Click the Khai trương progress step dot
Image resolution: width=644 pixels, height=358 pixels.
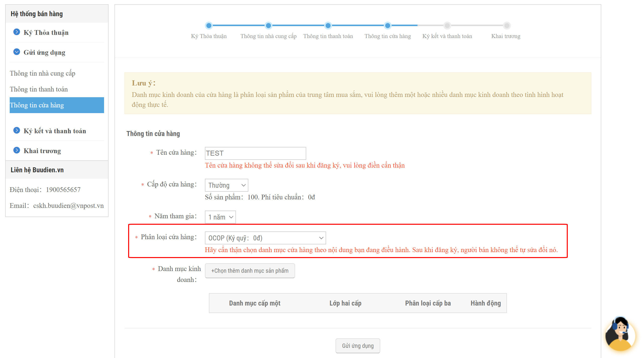point(506,26)
